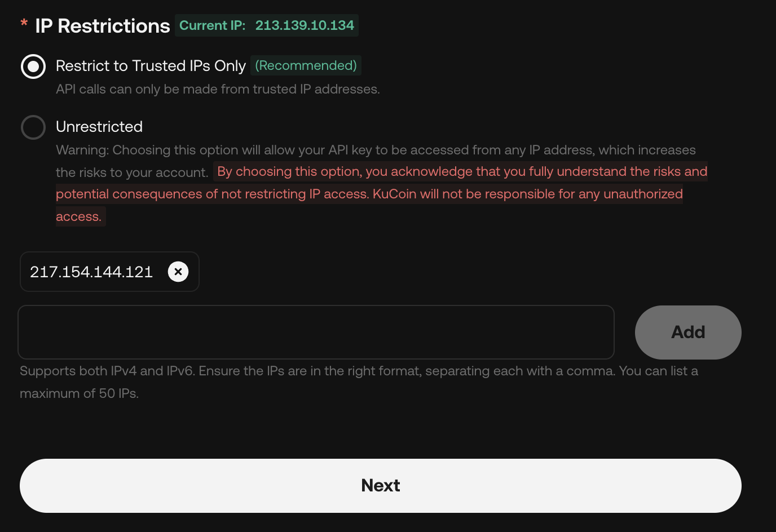Image resolution: width=776 pixels, height=532 pixels.
Task: Click the IP Restrictions heading
Action: pyautogui.click(x=102, y=25)
